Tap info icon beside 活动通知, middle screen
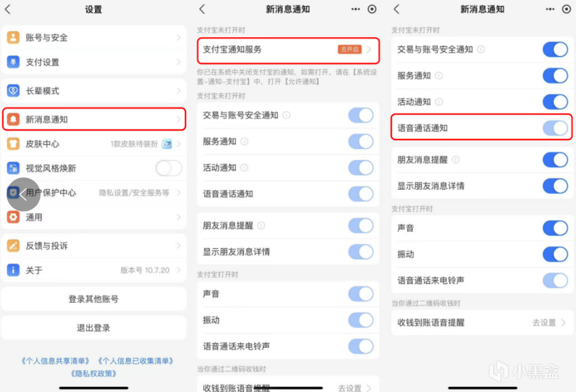The image size is (576, 392). tap(244, 168)
